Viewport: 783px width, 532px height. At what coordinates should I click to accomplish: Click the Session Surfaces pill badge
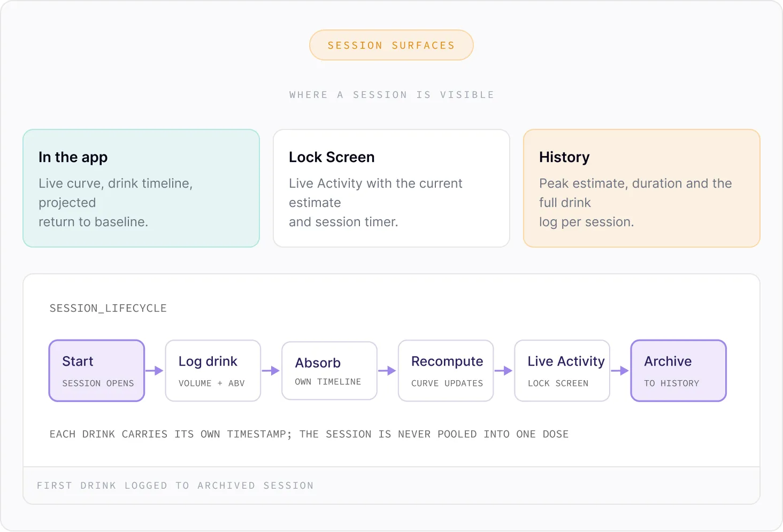391,45
